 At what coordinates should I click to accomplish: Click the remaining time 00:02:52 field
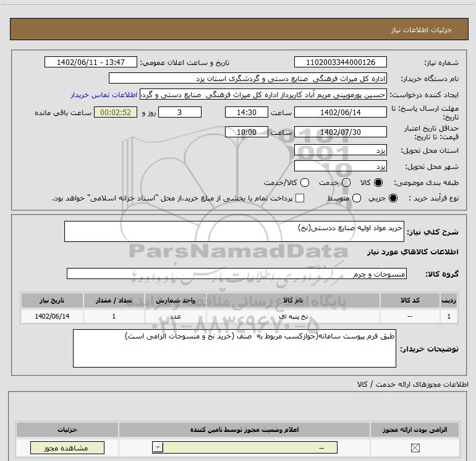coord(116,112)
